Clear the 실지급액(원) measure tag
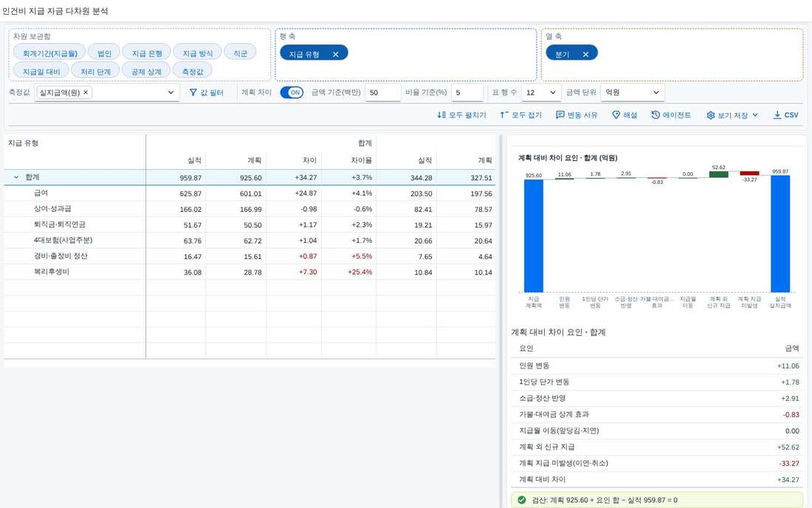 [x=86, y=92]
